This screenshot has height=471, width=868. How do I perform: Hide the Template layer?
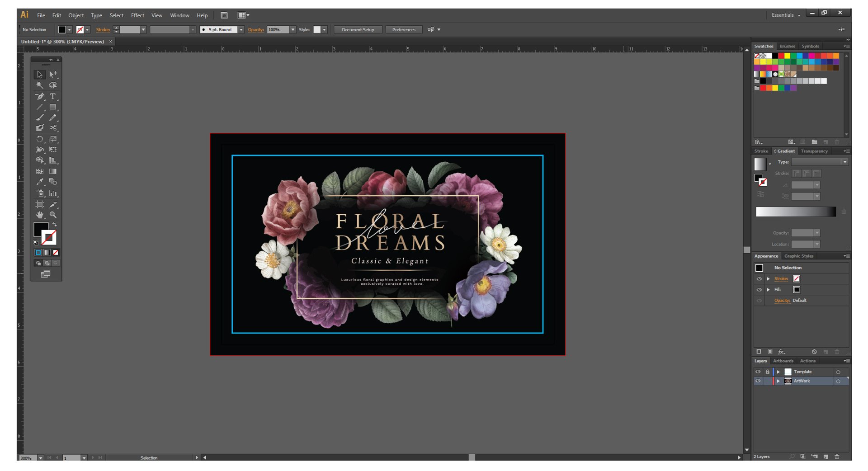click(758, 372)
